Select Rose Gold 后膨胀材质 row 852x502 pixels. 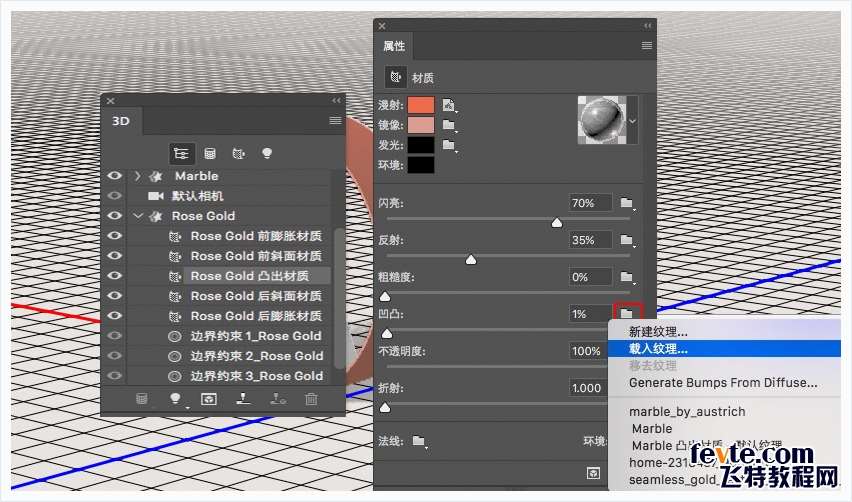256,316
